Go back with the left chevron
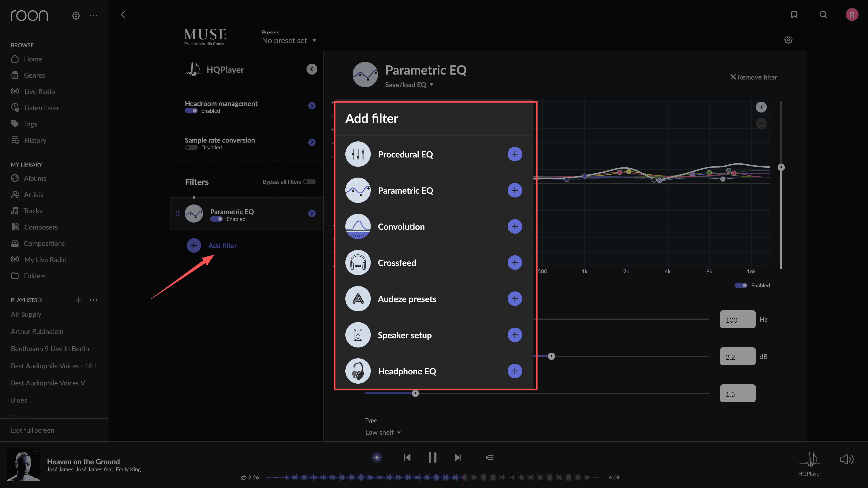The image size is (868, 488). 123,14
